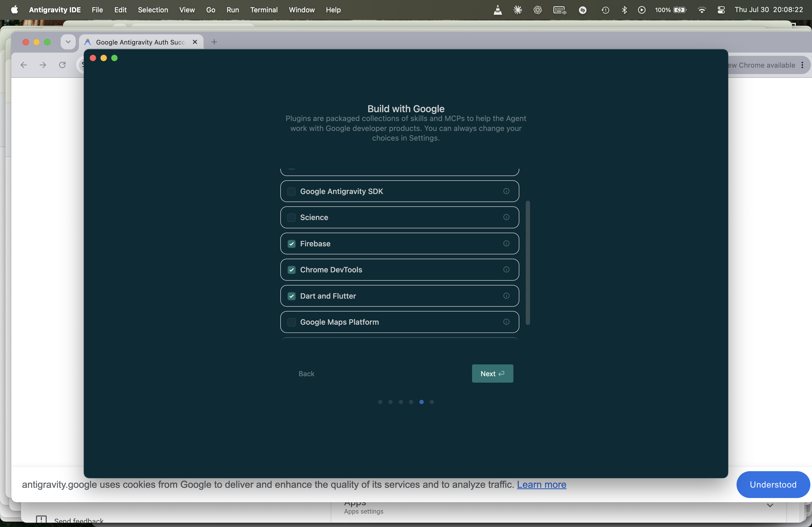The image size is (812, 527).
Task: Open Google Maps Platform info icon
Action: [x=506, y=322]
